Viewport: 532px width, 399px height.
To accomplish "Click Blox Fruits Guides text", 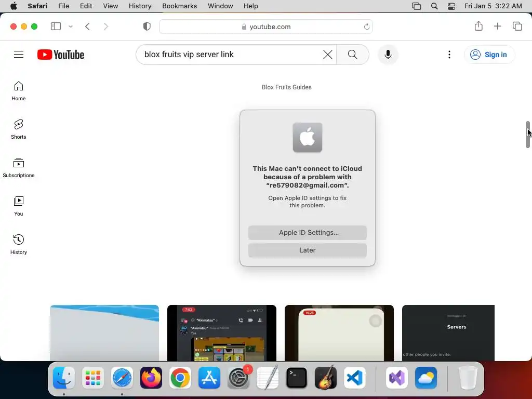I will tap(286, 87).
